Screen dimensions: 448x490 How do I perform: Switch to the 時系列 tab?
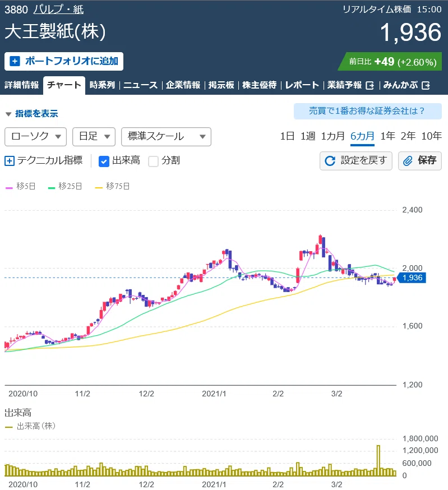coord(102,85)
